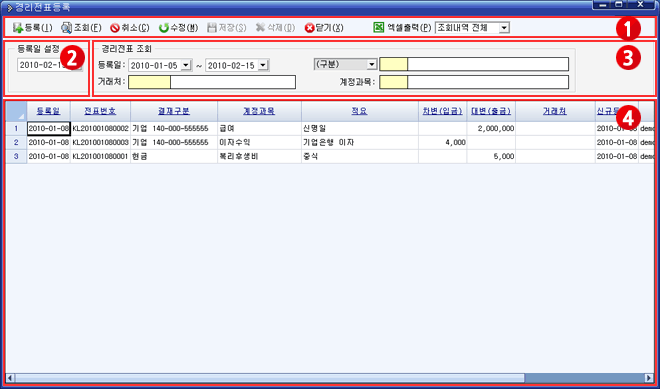The height and width of the screenshot is (389, 660).
Task: Click the horizontal scrollbar thumb
Action: pyautogui.click(x=270, y=378)
